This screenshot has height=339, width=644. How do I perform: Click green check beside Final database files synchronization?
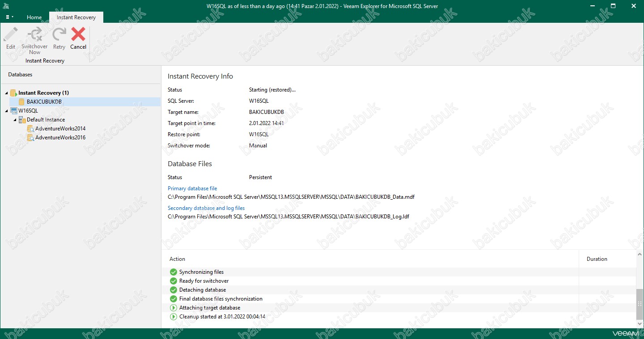pos(174,299)
